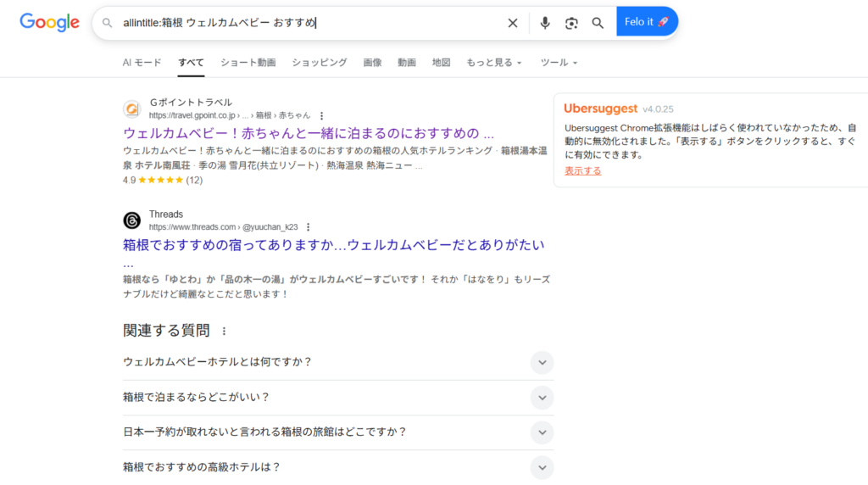
Task: Open the ツール dropdown menu
Action: (559, 63)
